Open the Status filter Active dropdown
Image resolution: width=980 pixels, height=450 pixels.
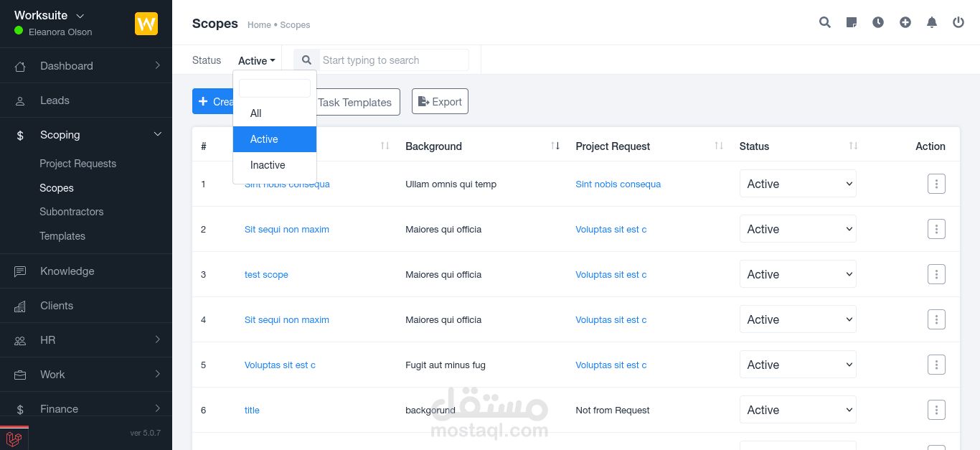click(x=257, y=61)
